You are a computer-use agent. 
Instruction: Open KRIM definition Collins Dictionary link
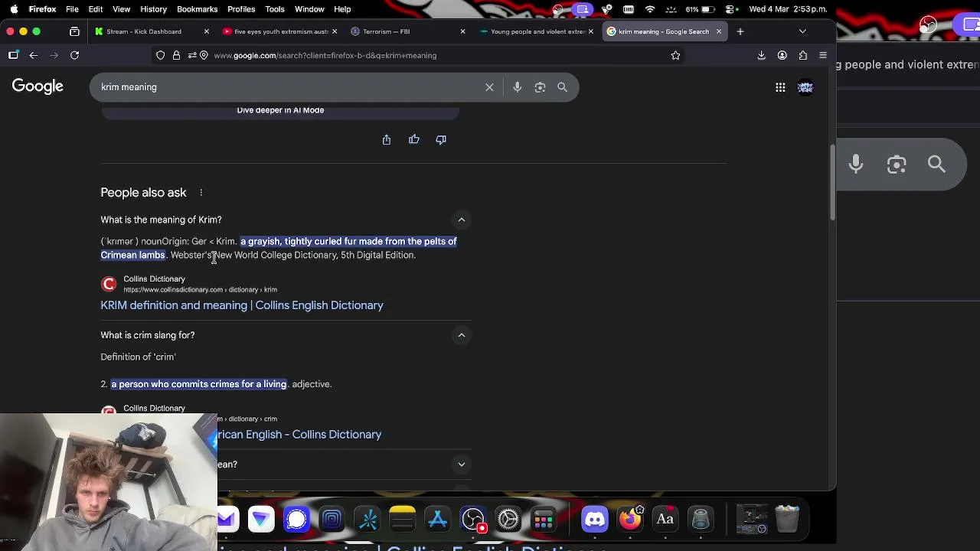[242, 305]
